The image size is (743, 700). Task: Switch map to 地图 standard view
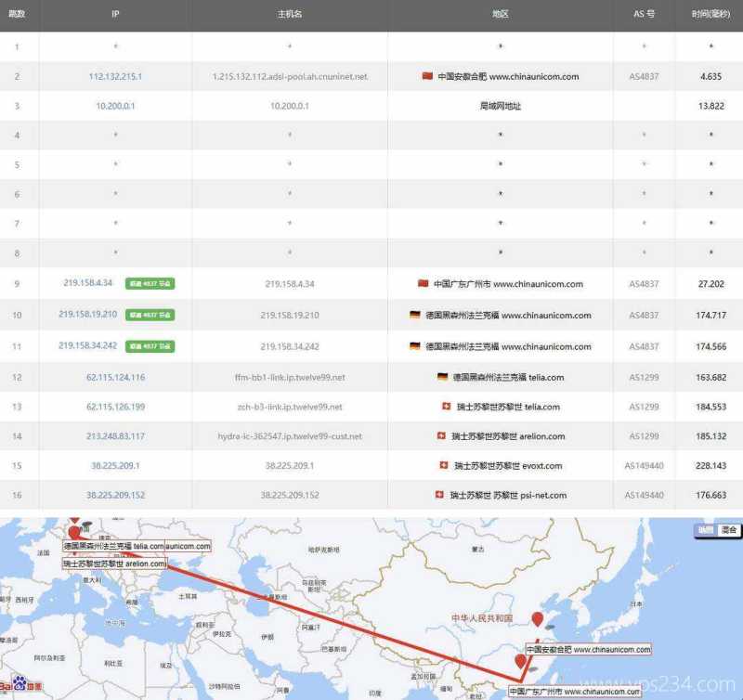coord(706,530)
